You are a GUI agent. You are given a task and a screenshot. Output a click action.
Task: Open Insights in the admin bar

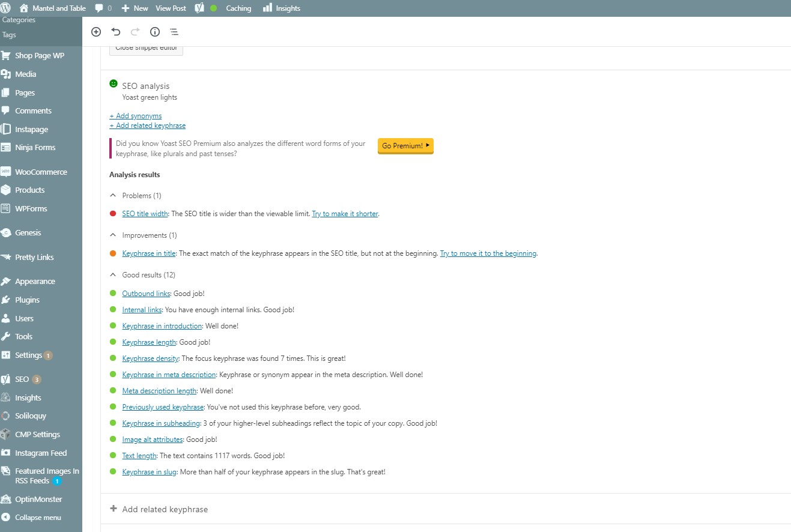pos(282,8)
